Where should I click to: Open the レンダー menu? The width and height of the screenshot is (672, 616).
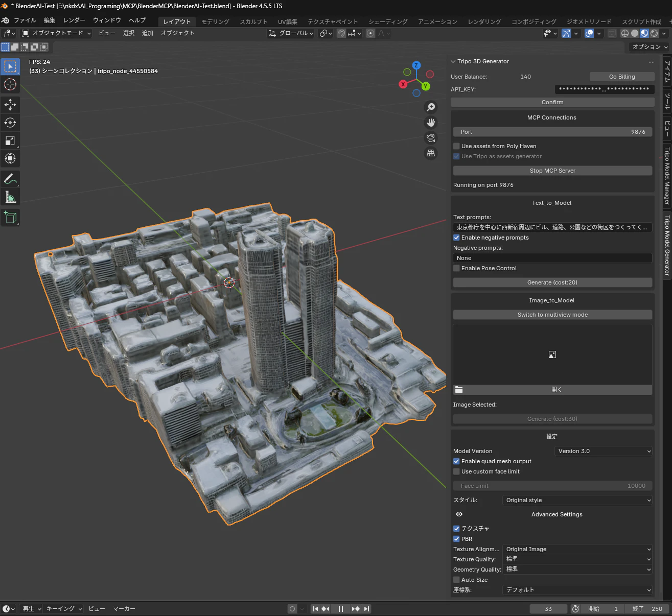pyautogui.click(x=74, y=20)
